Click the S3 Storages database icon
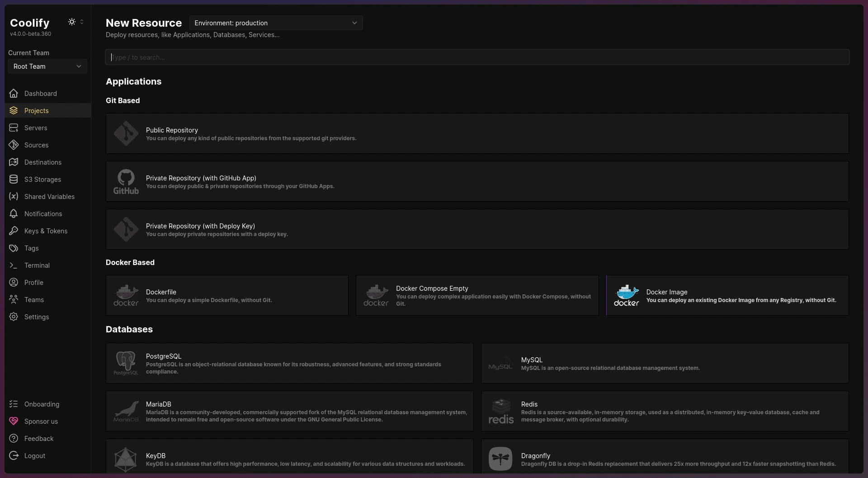Image resolution: width=868 pixels, height=478 pixels. click(14, 180)
